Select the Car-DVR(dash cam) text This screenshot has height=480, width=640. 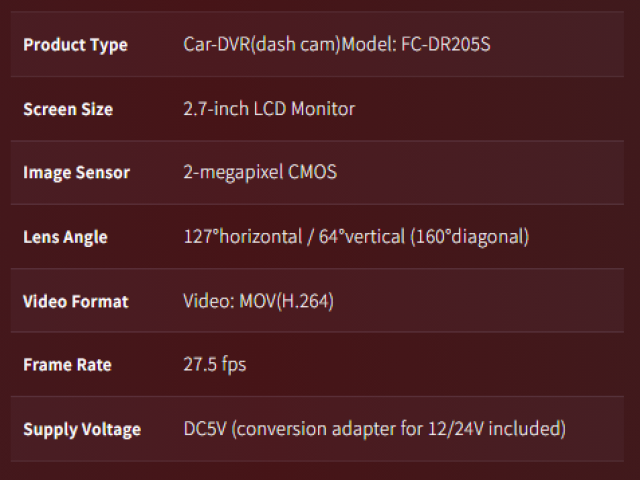262,45
